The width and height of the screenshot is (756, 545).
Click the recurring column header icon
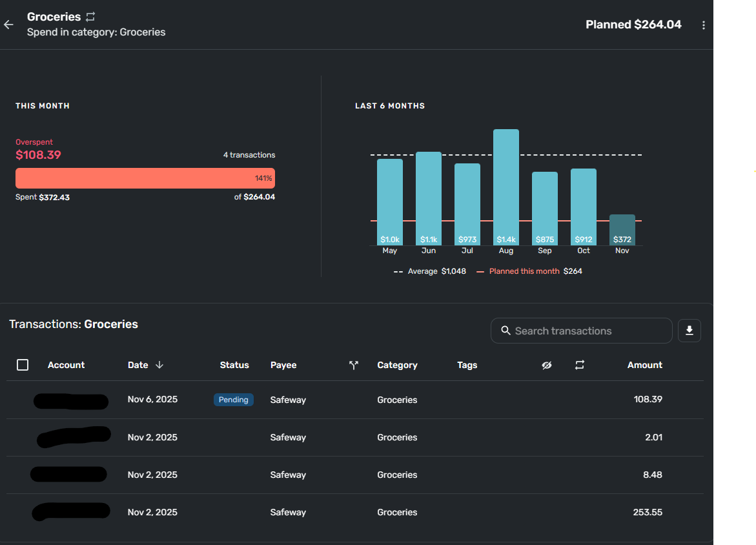point(580,365)
